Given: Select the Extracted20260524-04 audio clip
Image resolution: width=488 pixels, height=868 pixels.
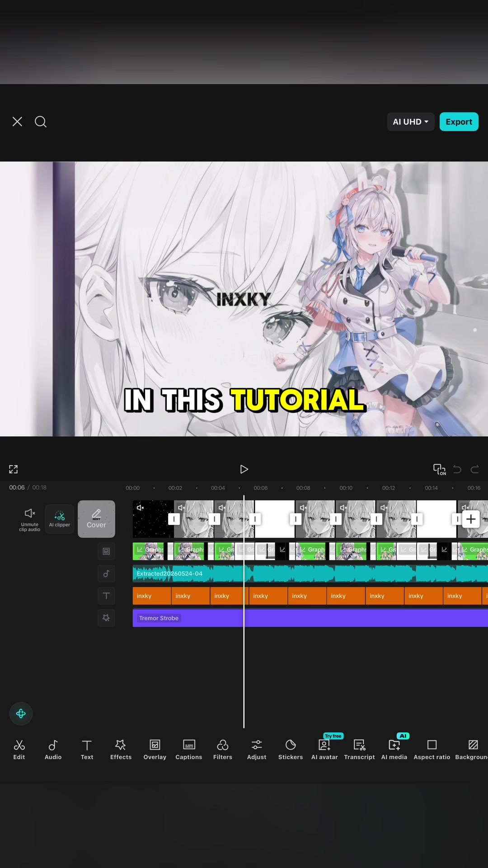Looking at the screenshot, I should click(x=310, y=574).
